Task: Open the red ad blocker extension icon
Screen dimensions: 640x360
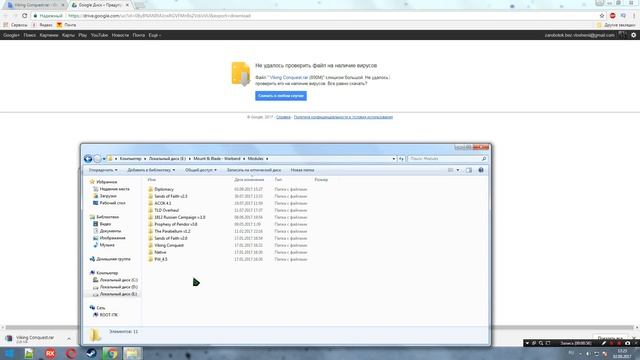Action: (612, 16)
